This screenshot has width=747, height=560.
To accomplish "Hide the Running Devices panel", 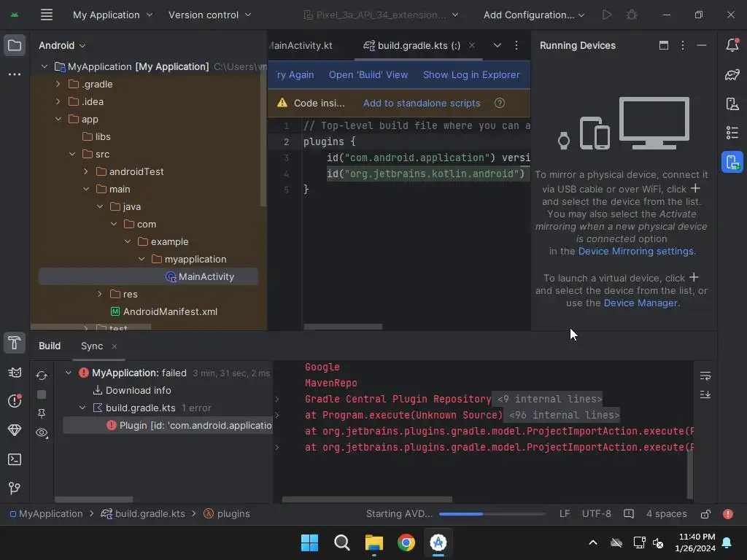I will (701, 45).
